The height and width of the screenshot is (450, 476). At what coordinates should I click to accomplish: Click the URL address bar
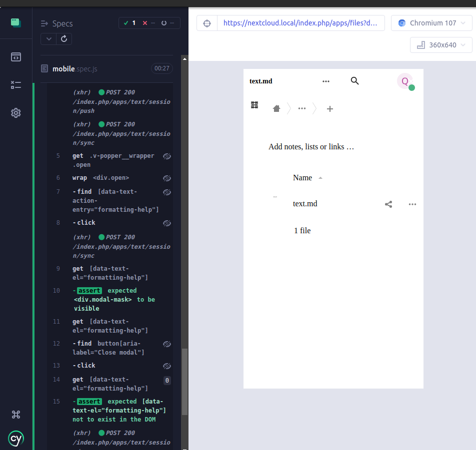[301, 22]
